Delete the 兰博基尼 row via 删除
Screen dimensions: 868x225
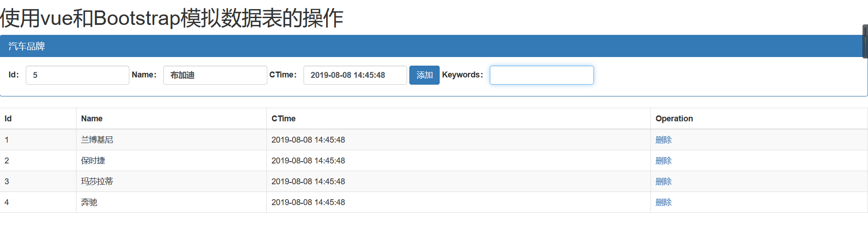664,140
